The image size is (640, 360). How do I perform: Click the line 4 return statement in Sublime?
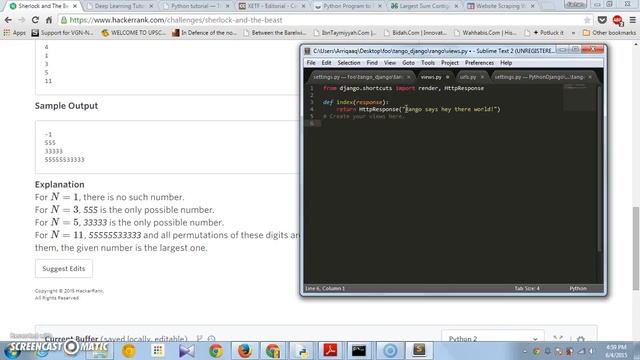click(x=418, y=109)
